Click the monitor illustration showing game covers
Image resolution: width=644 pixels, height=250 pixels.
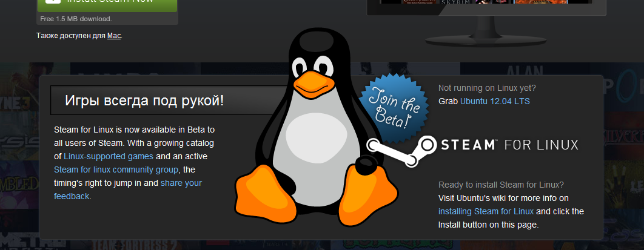(x=486, y=22)
